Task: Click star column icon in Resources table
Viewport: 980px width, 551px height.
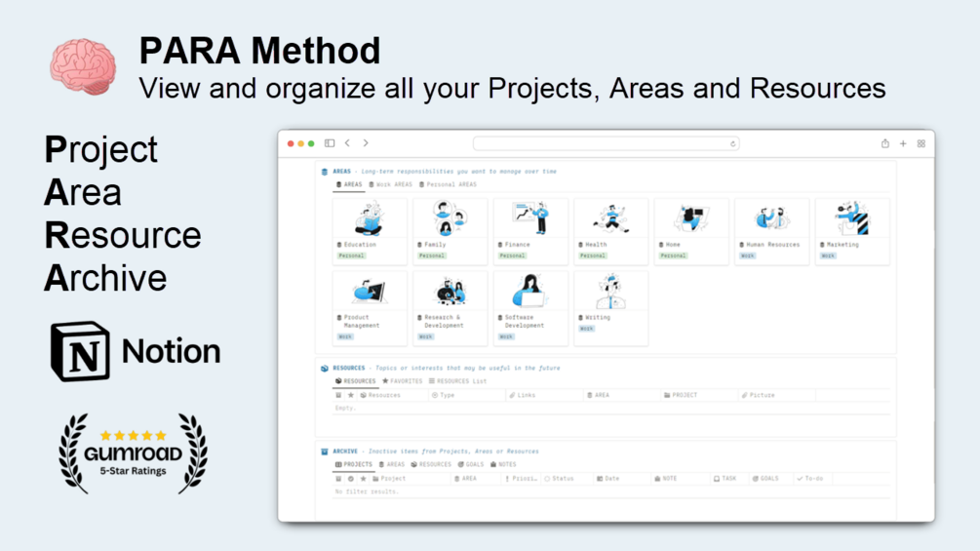Action: [x=351, y=395]
